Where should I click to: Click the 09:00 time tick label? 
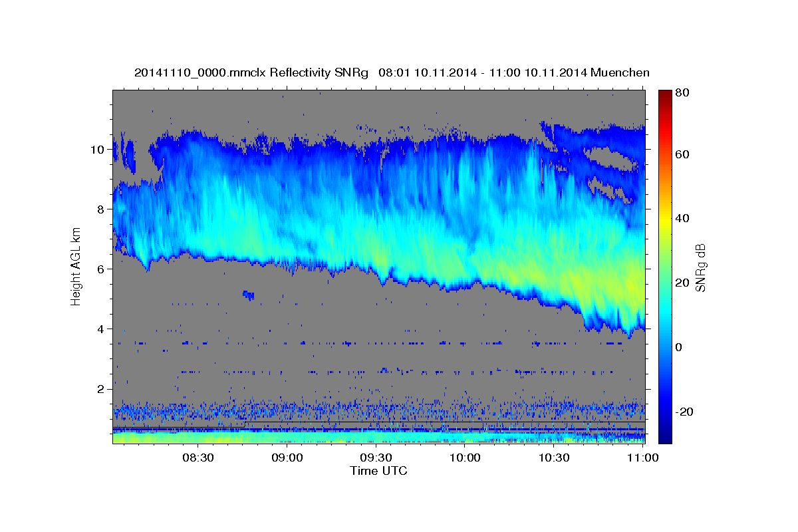(287, 458)
